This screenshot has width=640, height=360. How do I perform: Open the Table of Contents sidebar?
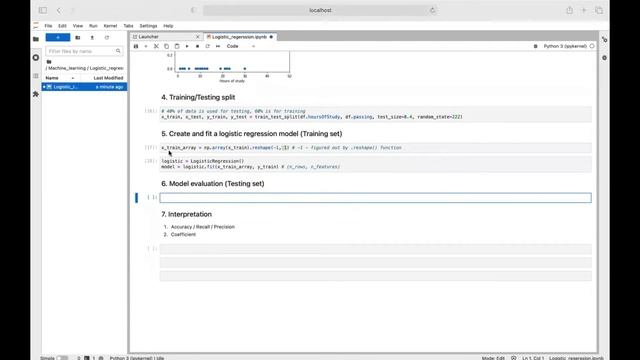[x=36, y=76]
